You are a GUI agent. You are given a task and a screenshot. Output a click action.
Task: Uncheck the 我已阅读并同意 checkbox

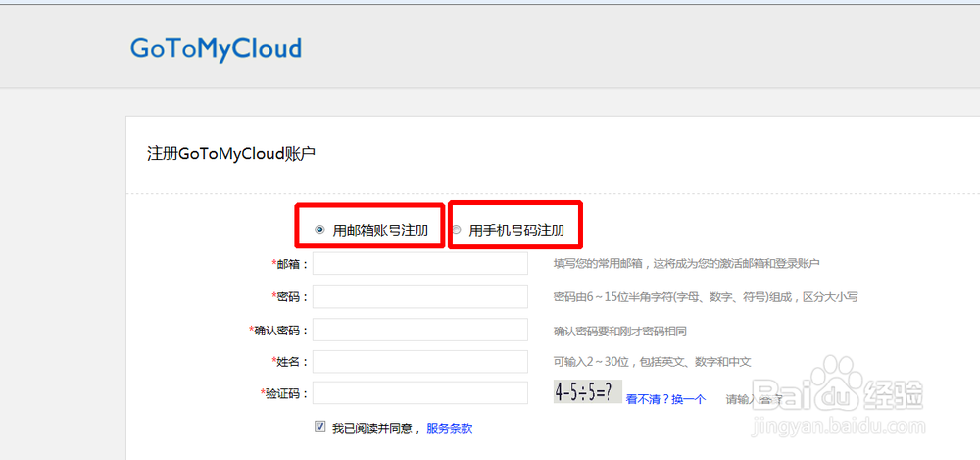click(320, 427)
